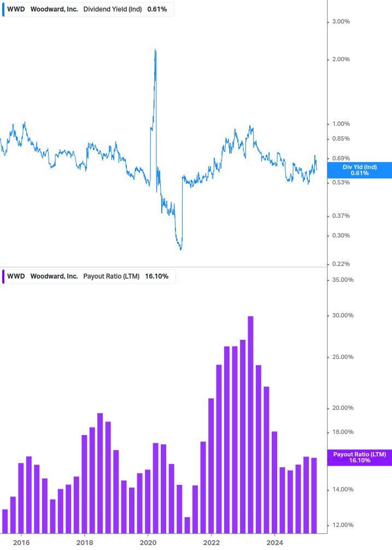Click the 0.85% label on the yield axis
Screen dimensions: 392x550
coord(341,138)
